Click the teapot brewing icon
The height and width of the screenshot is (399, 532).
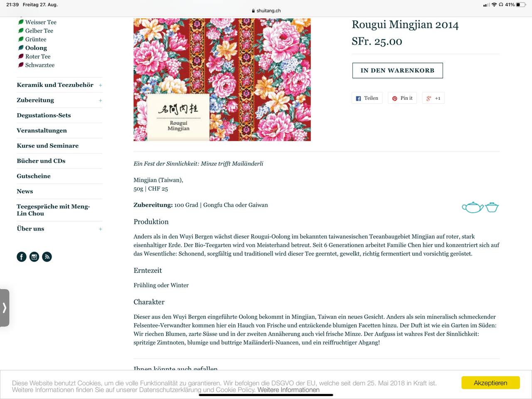(473, 207)
